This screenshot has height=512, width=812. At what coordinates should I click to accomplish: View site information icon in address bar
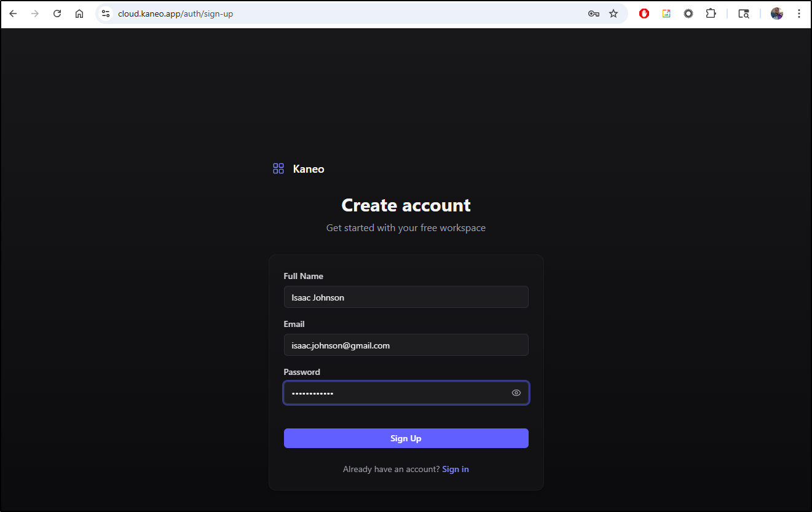[x=106, y=14]
